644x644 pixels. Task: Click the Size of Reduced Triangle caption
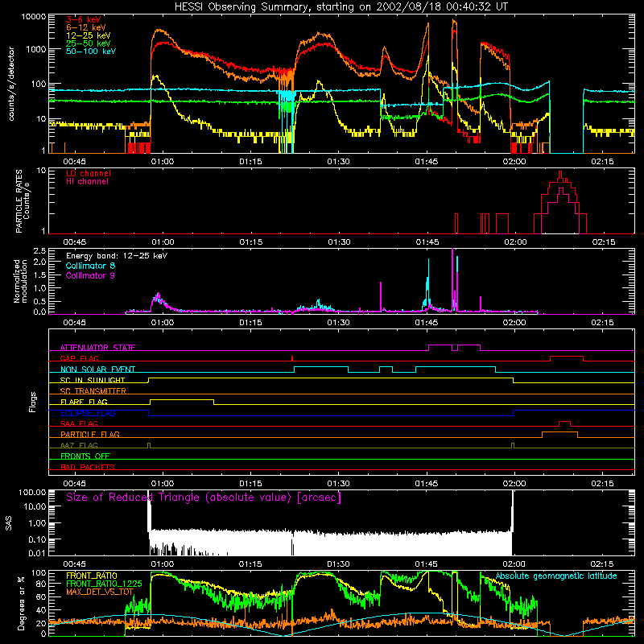(x=204, y=497)
